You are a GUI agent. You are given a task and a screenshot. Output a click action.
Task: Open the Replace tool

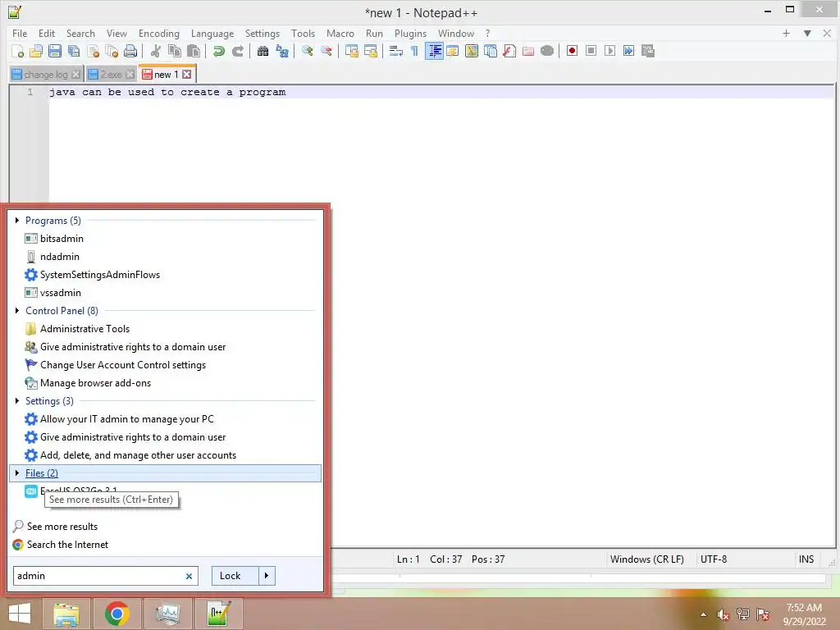(x=282, y=51)
